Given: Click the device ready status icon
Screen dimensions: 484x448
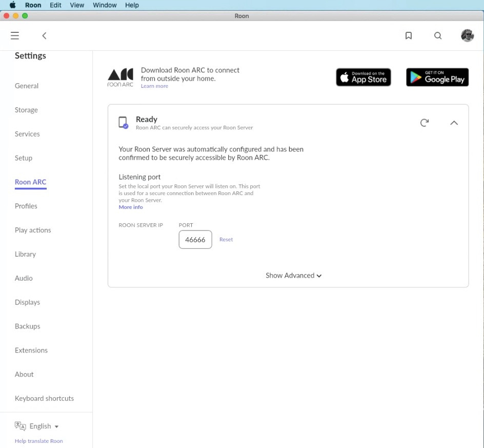Looking at the screenshot, I should [124, 122].
